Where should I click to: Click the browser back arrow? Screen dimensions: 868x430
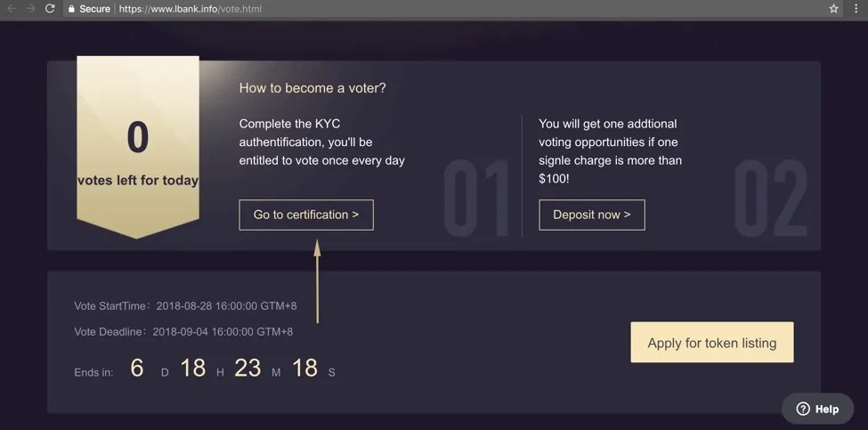coord(11,9)
